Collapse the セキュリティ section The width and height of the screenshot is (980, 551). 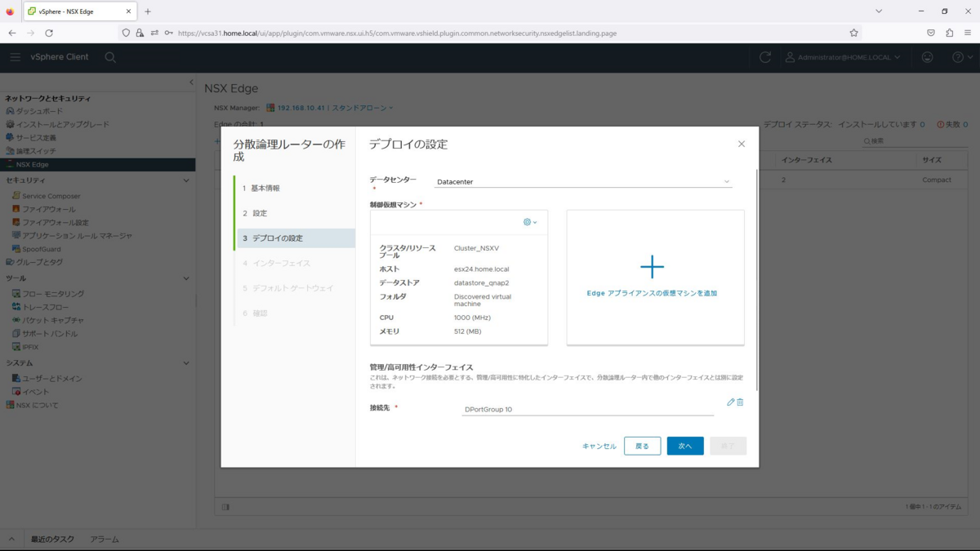(186, 180)
